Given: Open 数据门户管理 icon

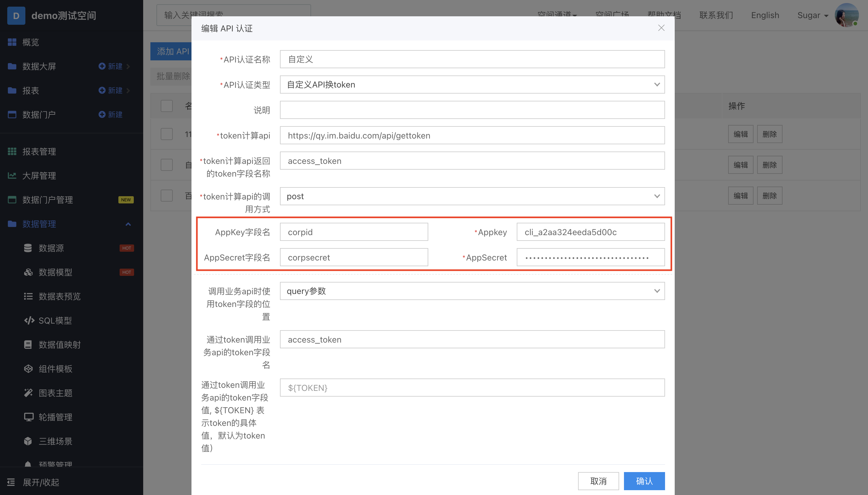Looking at the screenshot, I should [12, 200].
